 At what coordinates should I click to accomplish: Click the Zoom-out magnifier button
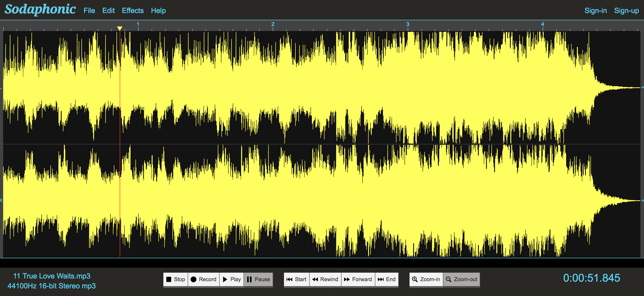click(462, 279)
